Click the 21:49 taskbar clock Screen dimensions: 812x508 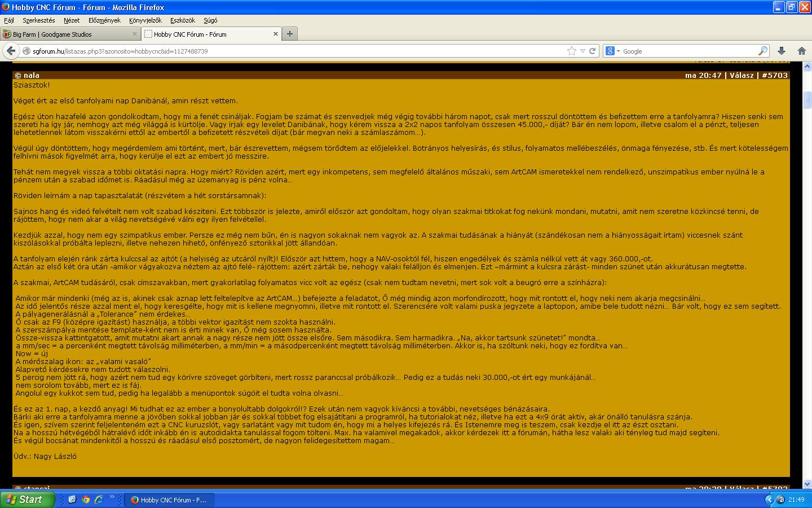tap(796, 500)
